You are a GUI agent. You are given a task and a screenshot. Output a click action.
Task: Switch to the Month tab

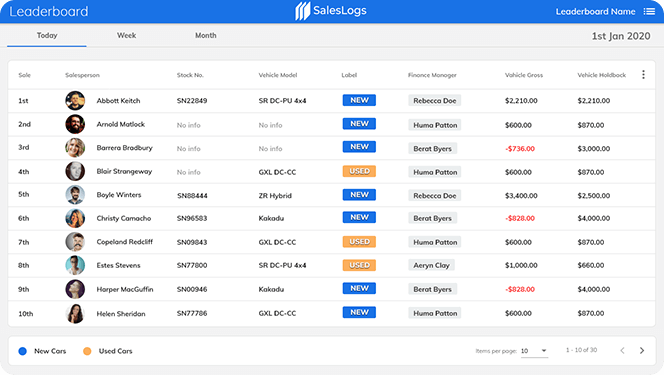pos(205,36)
